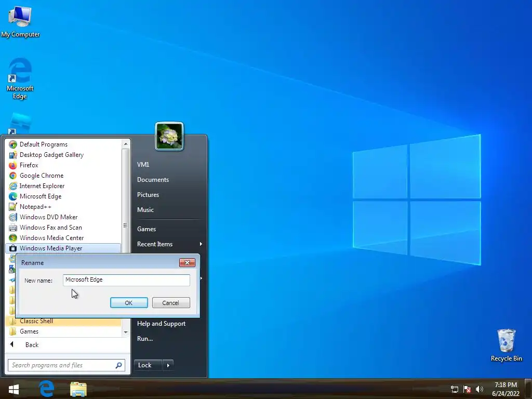Click the Windows Media Center icon

pos(13,238)
